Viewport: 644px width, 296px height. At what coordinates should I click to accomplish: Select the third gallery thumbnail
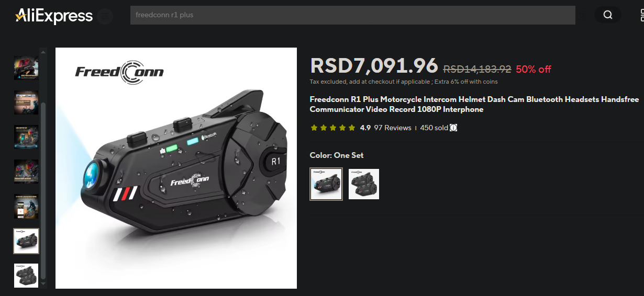(26, 137)
